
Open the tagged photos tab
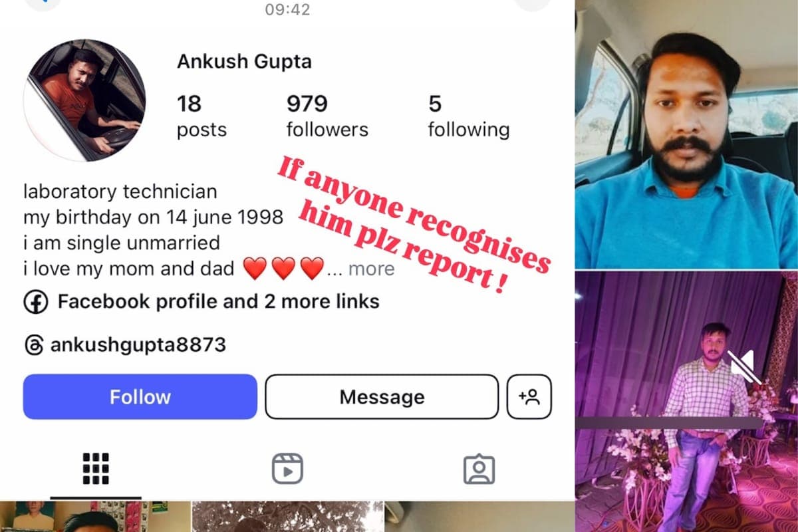479,469
